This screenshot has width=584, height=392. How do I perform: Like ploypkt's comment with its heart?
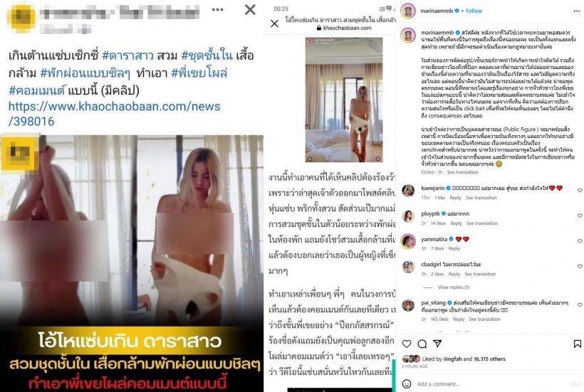[580, 216]
